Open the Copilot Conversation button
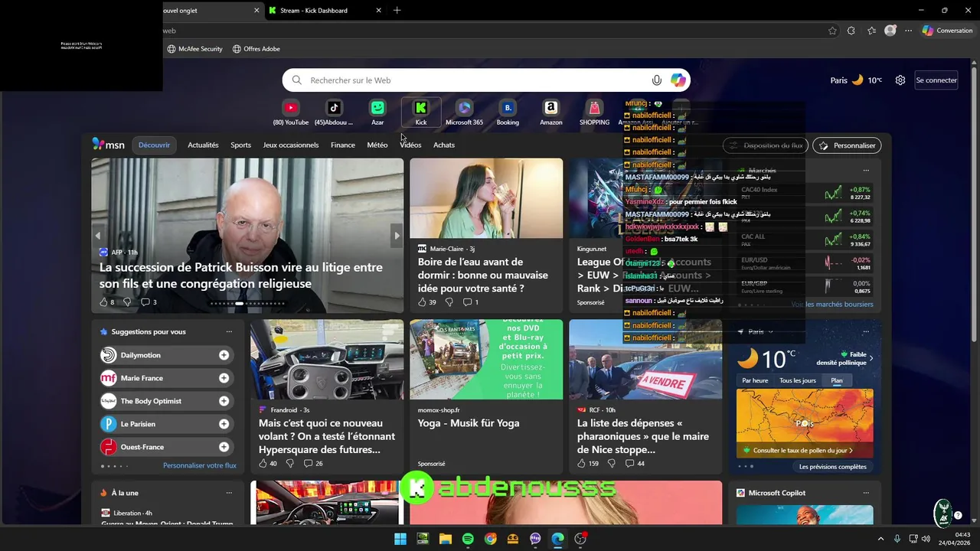The image size is (980, 551). (947, 31)
